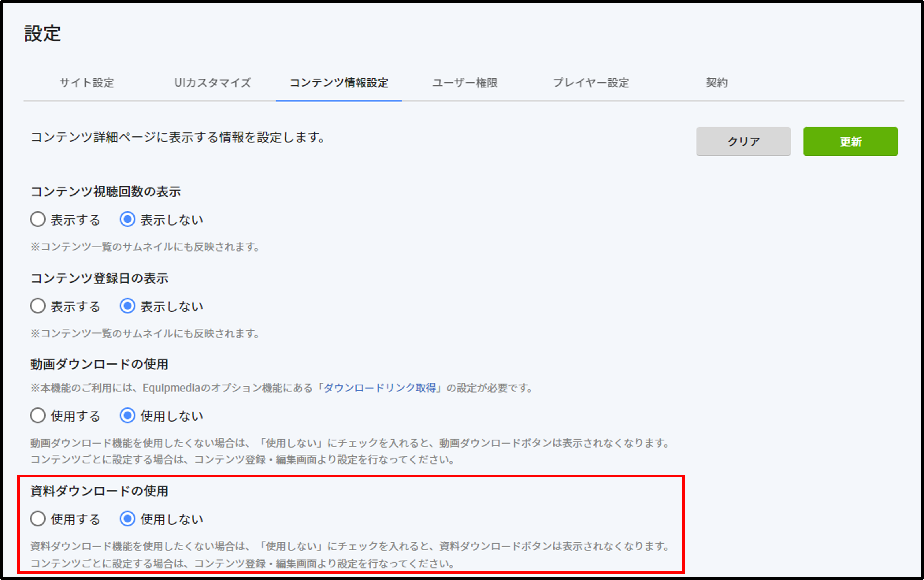Click the コンテンツ視聴回数の表示 heading
924x580 pixels.
(x=105, y=191)
